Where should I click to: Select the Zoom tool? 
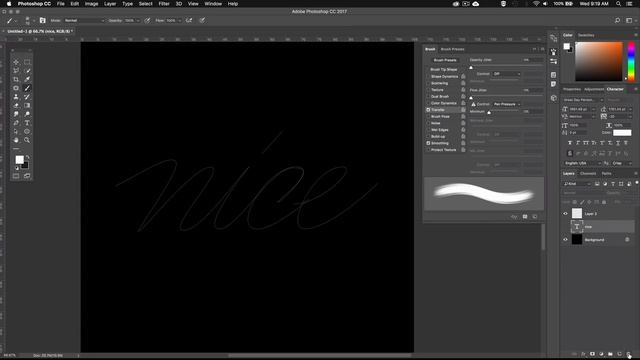tap(27, 140)
